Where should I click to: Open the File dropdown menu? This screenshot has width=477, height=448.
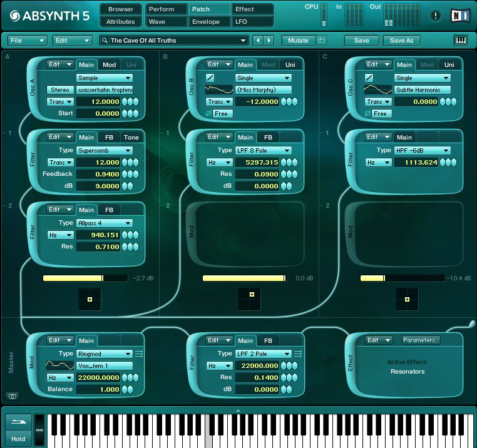[27, 41]
